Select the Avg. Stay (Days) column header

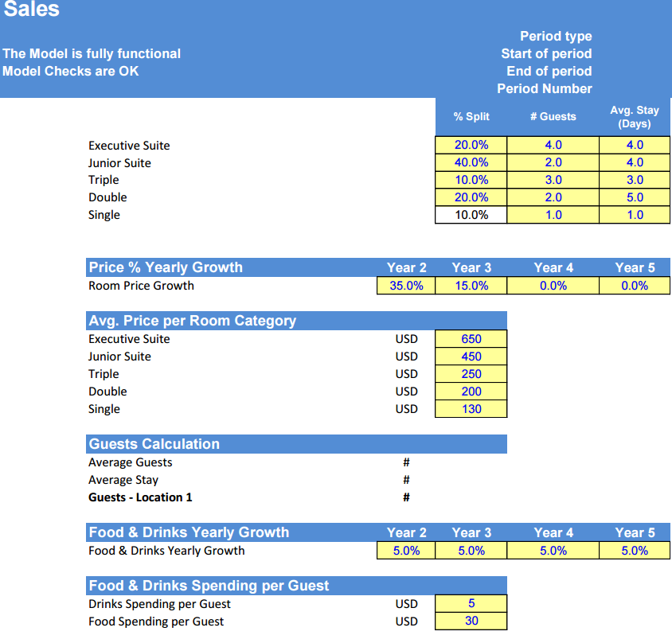[x=635, y=117]
